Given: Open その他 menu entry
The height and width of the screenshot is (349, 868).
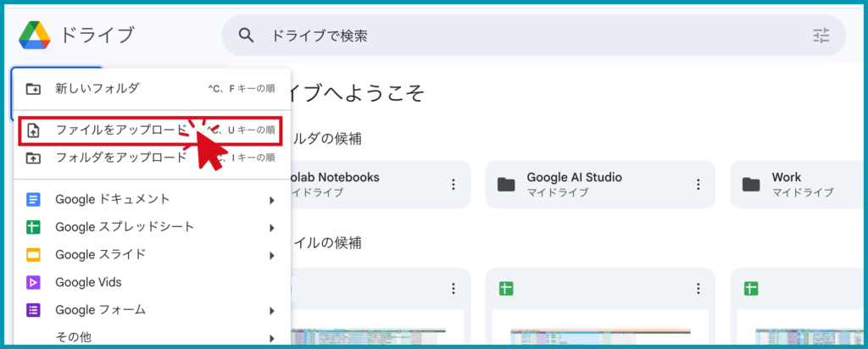Looking at the screenshot, I should [x=152, y=336].
